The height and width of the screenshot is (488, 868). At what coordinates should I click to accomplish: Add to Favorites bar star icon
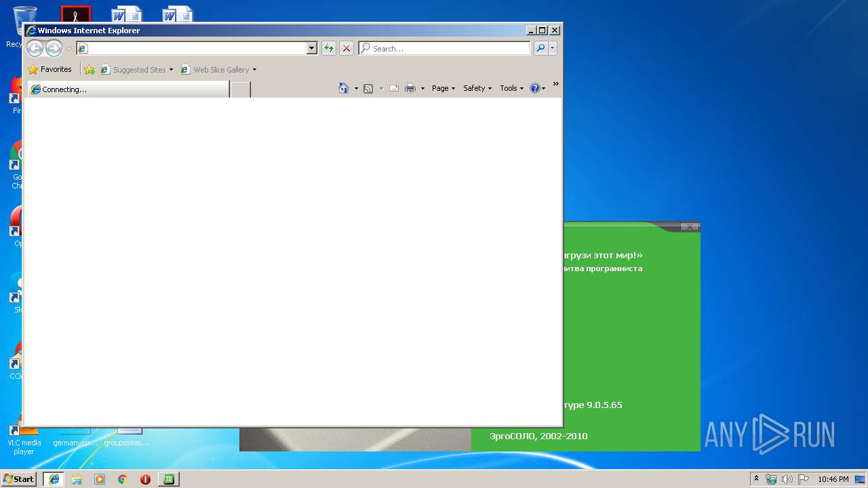[90, 69]
